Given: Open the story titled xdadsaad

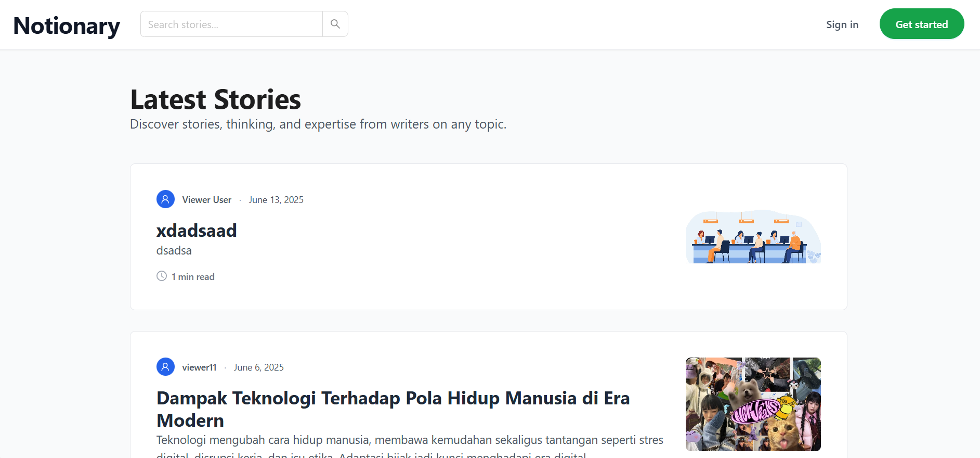Looking at the screenshot, I should click(197, 231).
